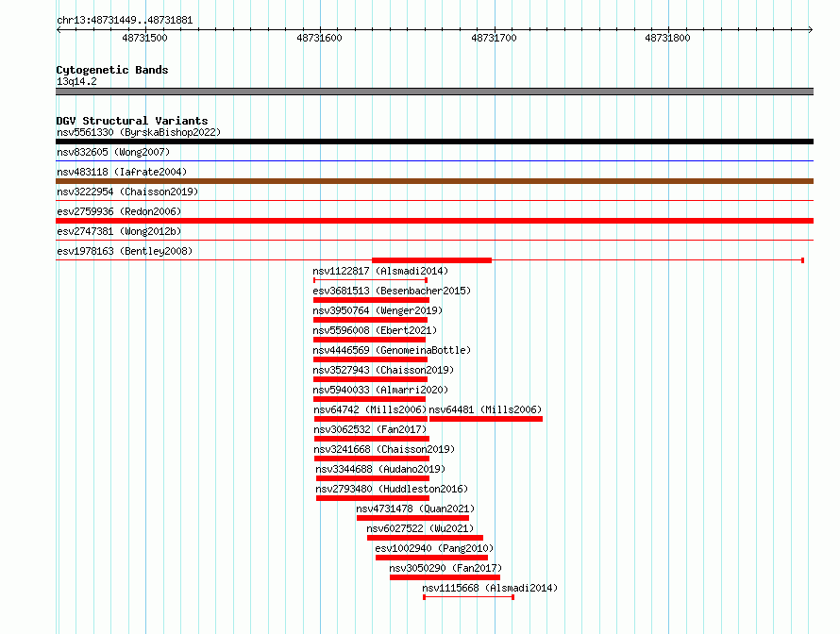This screenshot has height=634, width=840.
Task: Open variant nsv3241668 (Chaisson2019) label
Action: (x=384, y=449)
